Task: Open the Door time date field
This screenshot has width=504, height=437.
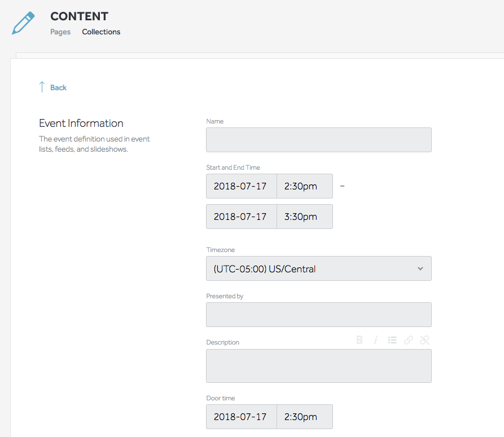Action: click(241, 417)
